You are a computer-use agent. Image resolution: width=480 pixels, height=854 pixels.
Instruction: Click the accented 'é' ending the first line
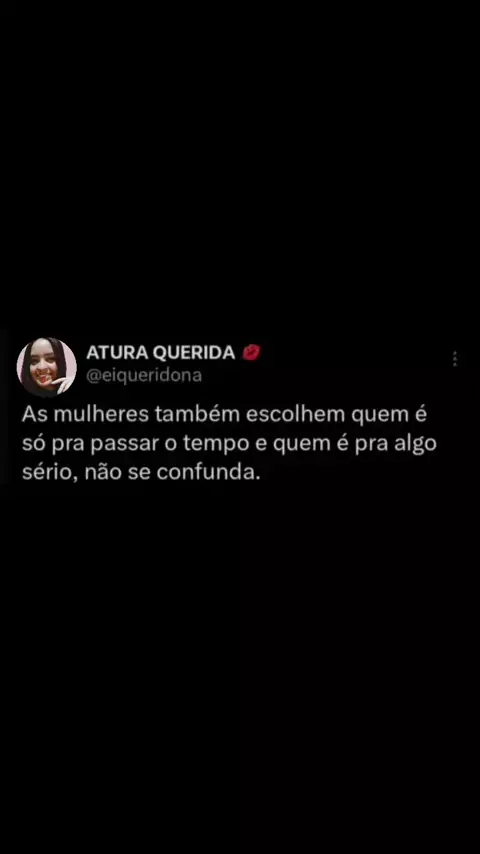(420, 414)
